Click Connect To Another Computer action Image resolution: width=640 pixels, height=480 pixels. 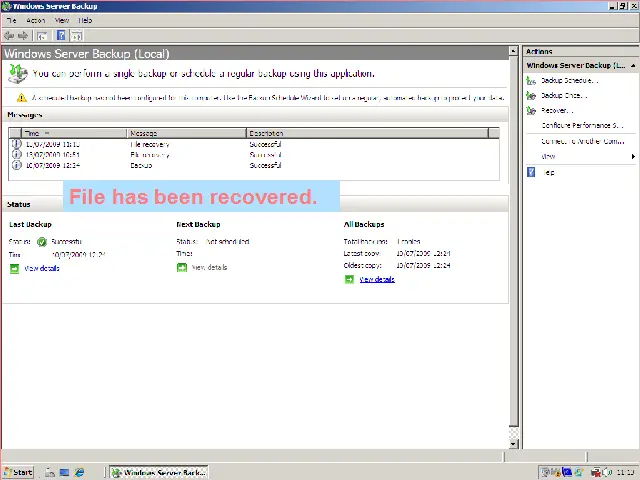coord(582,141)
